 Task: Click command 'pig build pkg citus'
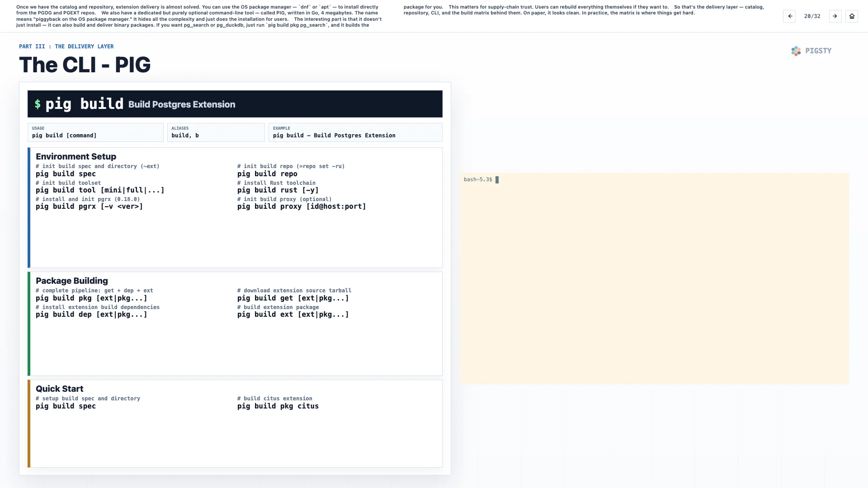pyautogui.click(x=278, y=406)
